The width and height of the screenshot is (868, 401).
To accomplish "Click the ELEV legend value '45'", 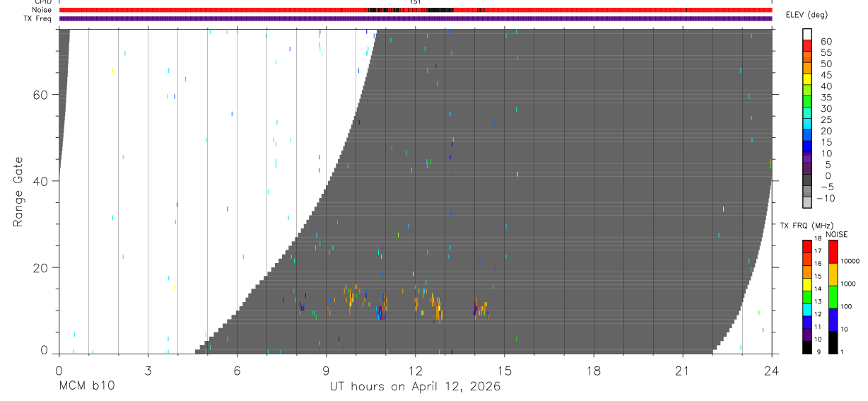I will point(826,74).
